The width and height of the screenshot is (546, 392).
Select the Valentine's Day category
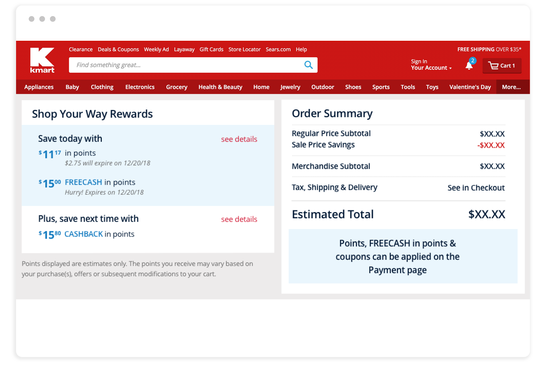point(470,87)
